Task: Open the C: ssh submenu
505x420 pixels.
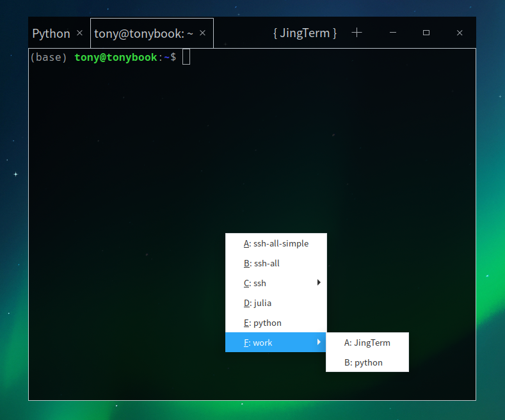Action: [276, 283]
